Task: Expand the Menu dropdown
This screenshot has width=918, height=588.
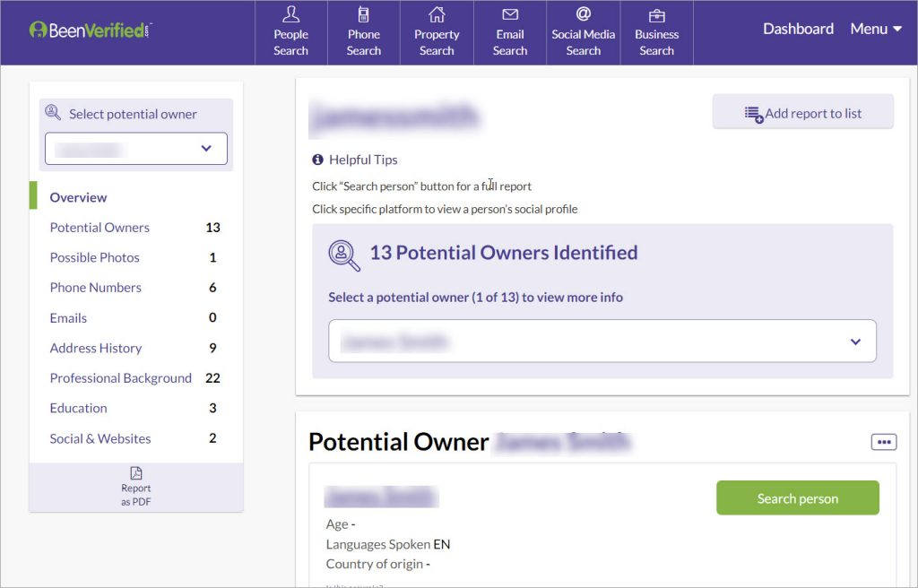Action: [x=876, y=29]
